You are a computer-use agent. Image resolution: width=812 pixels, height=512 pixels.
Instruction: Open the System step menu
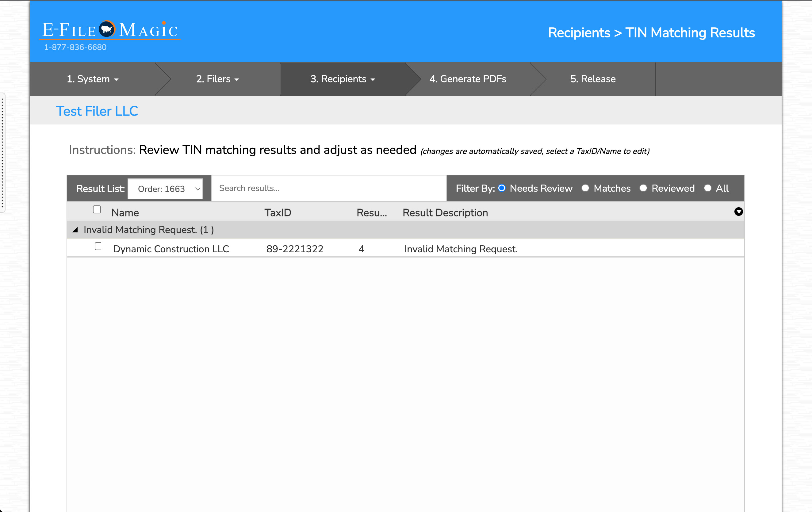(92, 79)
